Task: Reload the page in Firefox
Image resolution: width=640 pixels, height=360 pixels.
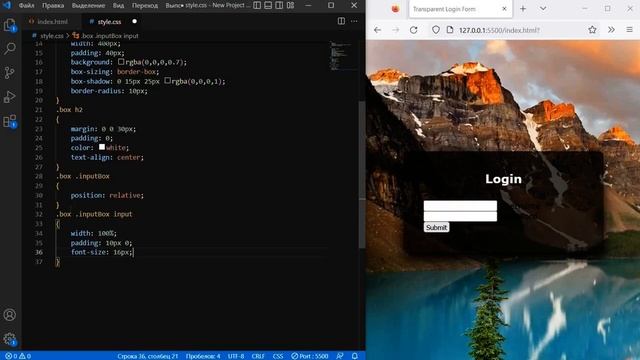Action: pyautogui.click(x=413, y=30)
